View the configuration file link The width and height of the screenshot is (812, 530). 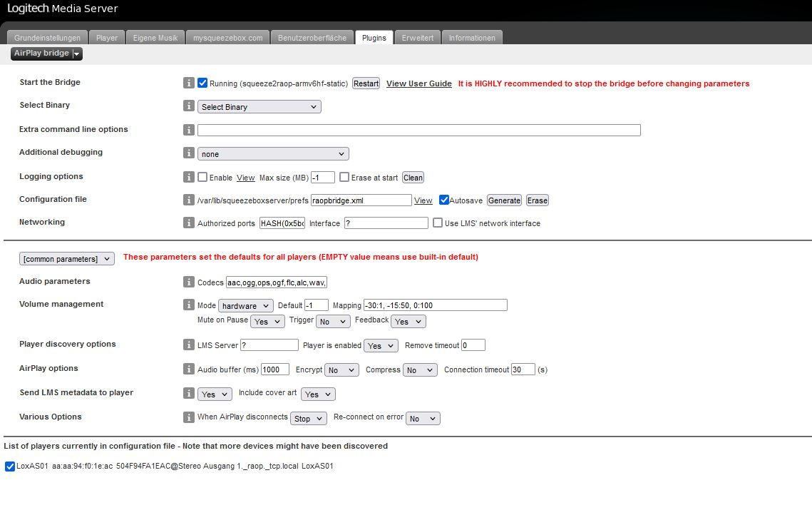tap(423, 200)
